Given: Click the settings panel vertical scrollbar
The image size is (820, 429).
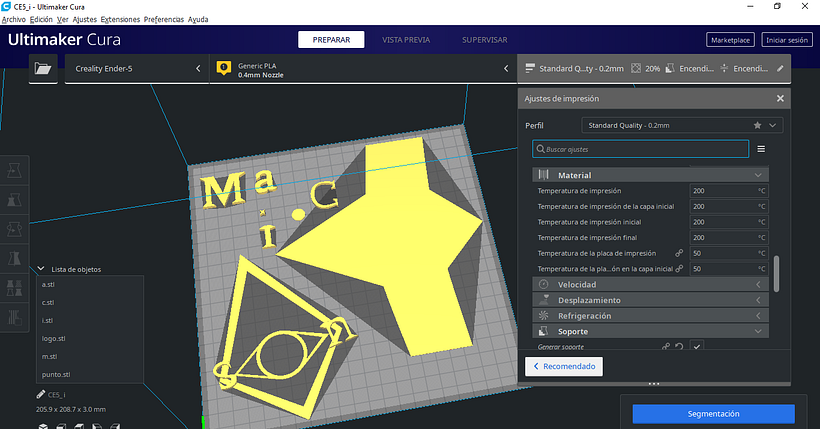Looking at the screenshot, I should (x=776, y=273).
